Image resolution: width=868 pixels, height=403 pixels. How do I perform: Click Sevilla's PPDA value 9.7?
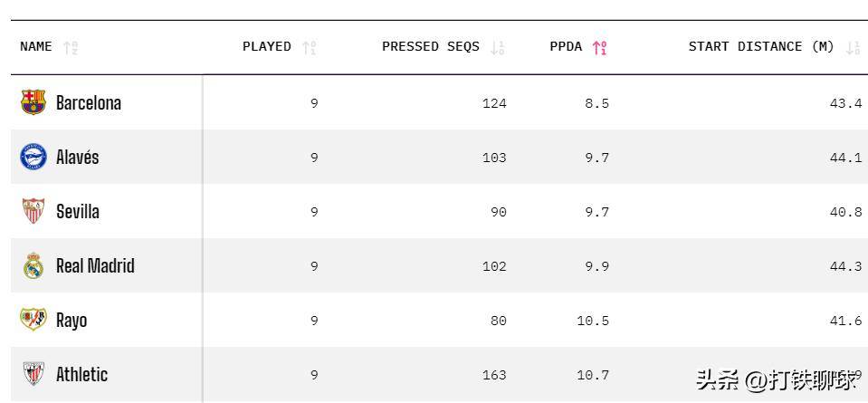coord(596,212)
